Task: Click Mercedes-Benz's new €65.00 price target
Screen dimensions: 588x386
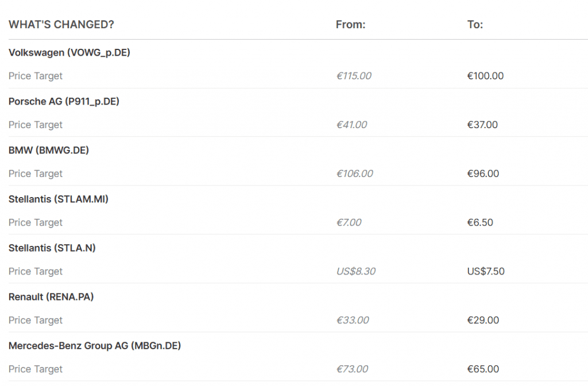Action: pyautogui.click(x=483, y=369)
